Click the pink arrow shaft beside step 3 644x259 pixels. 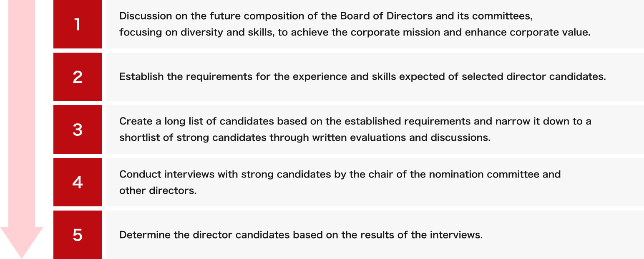[x=21, y=129]
